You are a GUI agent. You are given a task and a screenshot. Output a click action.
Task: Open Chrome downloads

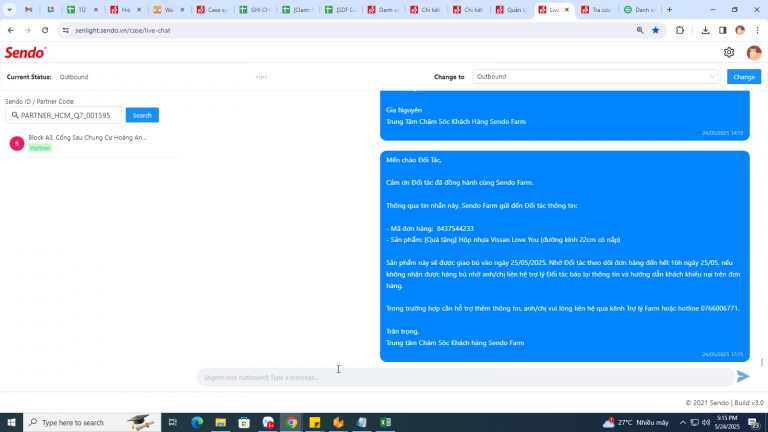coord(705,30)
